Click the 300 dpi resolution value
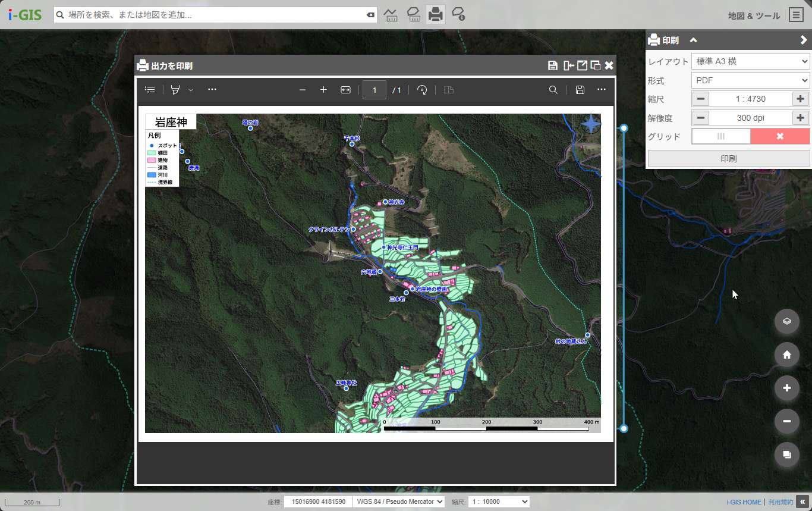Image resolution: width=812 pixels, height=511 pixels. 750,118
